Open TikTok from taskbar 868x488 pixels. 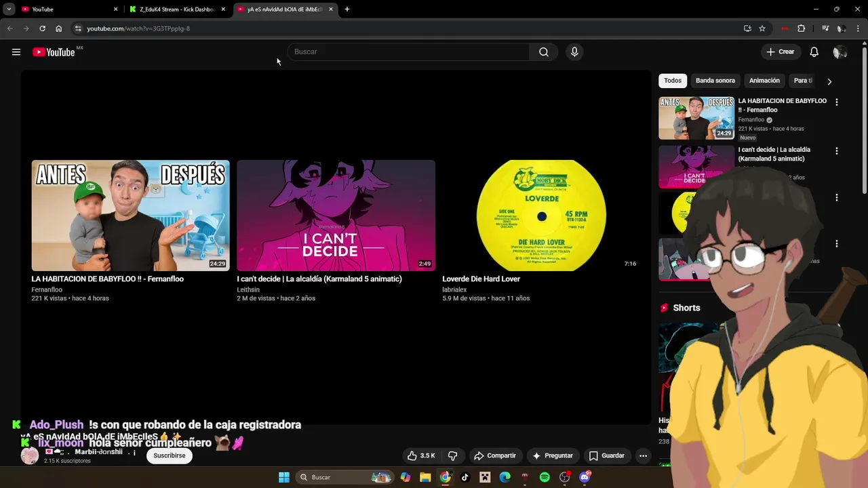465,477
